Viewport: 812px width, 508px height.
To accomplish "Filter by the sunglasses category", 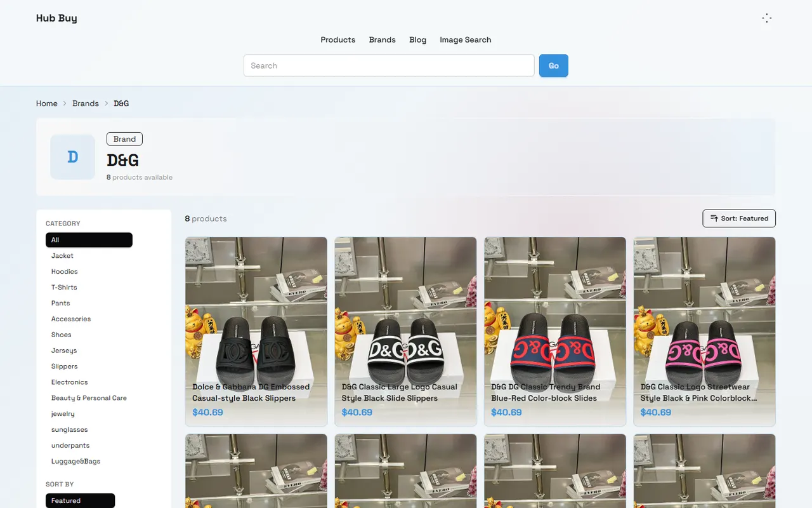I will (x=70, y=430).
